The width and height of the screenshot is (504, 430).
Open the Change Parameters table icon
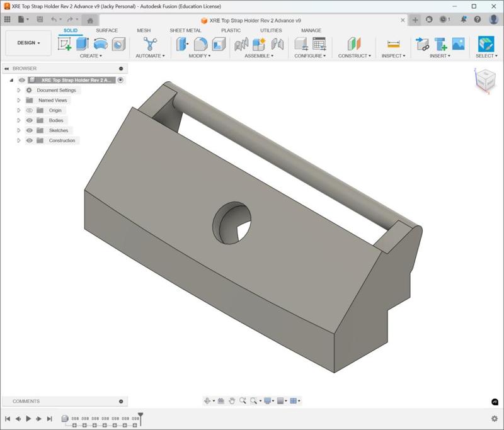[x=319, y=44]
